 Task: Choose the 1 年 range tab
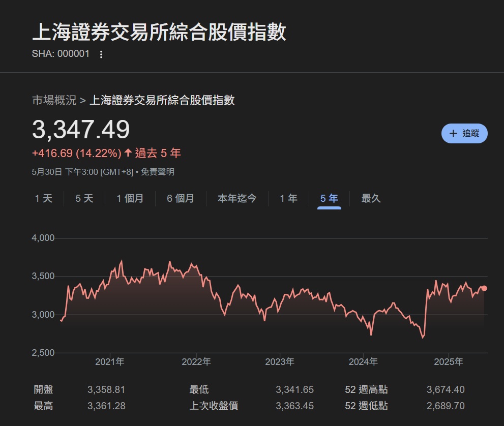click(x=288, y=198)
